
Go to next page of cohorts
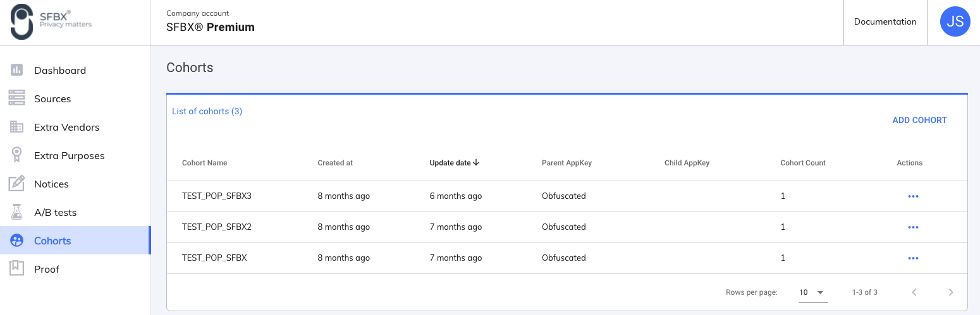[950, 292]
